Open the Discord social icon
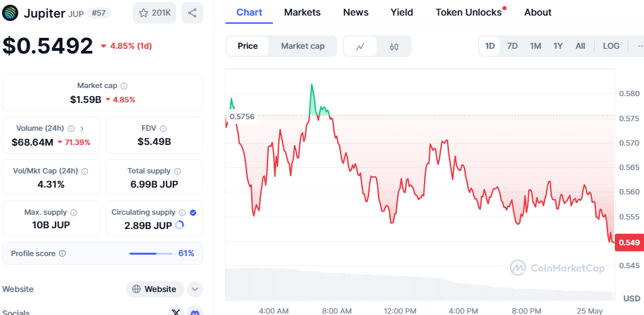The image size is (644, 315). click(x=195, y=312)
